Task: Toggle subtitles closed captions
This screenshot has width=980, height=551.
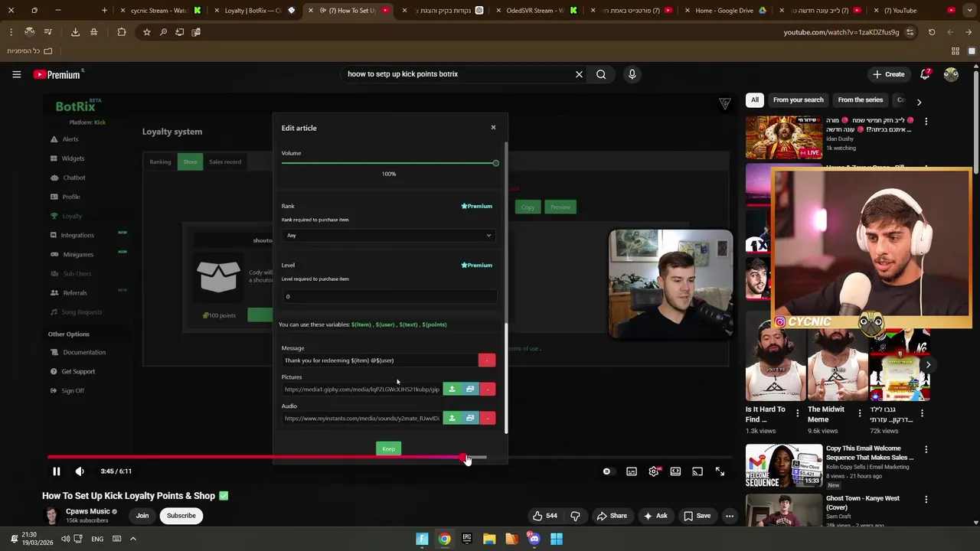Action: pos(632,471)
